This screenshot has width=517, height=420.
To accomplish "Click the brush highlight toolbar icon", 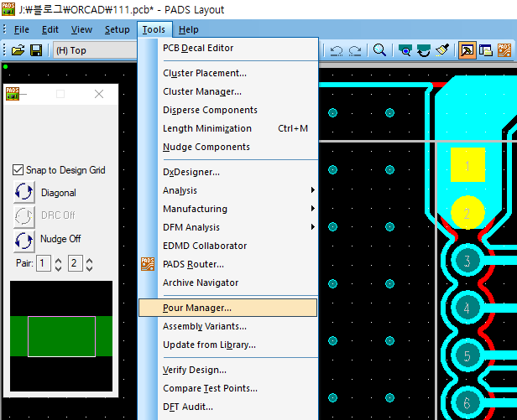I will [441, 50].
